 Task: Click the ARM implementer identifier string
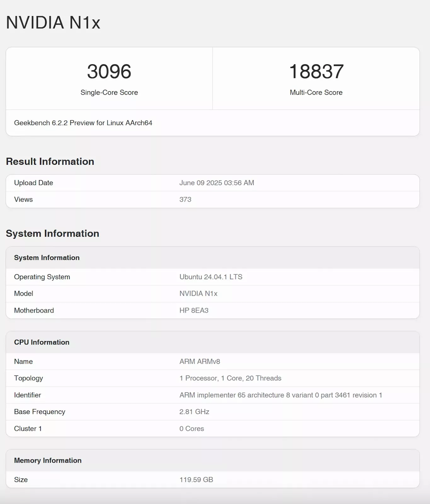coord(280,395)
